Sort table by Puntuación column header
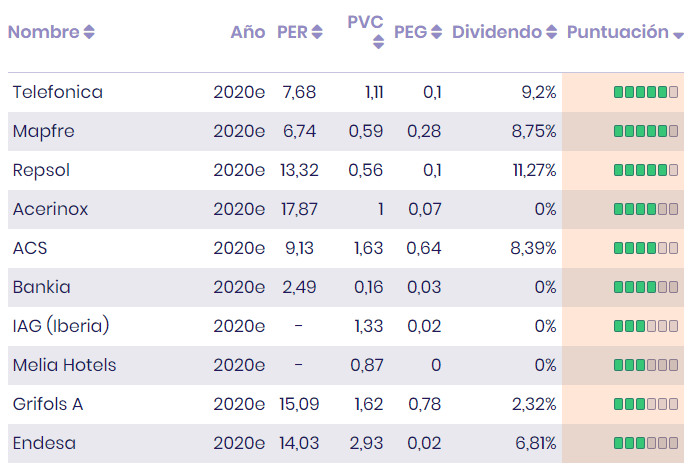This screenshot has height=463, width=698. (x=617, y=32)
